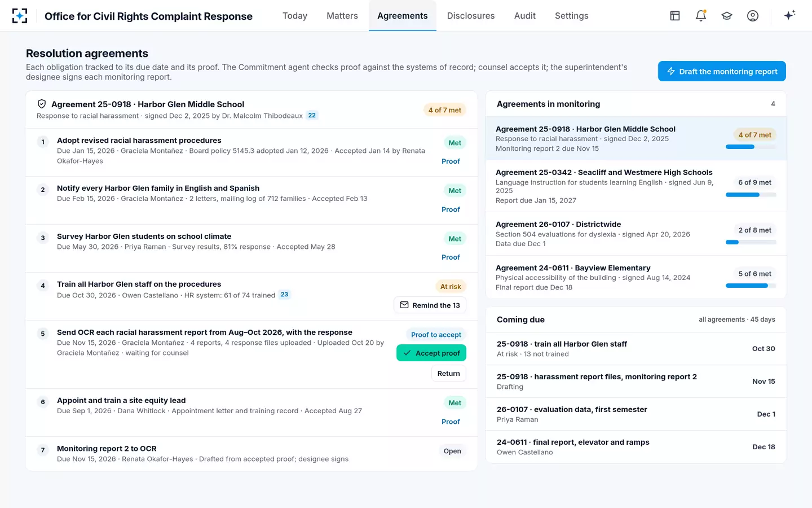The width and height of the screenshot is (812, 508).
Task: Open obligation Train all Harbor Glen staff
Action: pyautogui.click(x=251, y=297)
